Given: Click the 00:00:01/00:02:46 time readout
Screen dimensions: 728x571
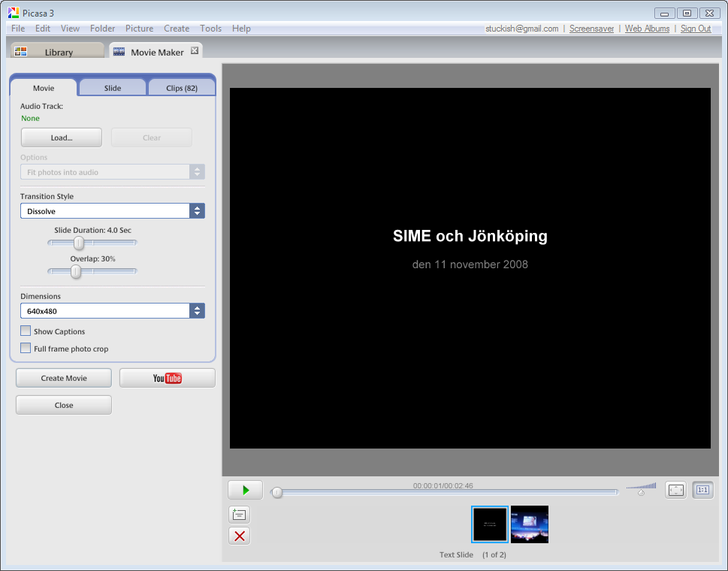Looking at the screenshot, I should tap(443, 485).
